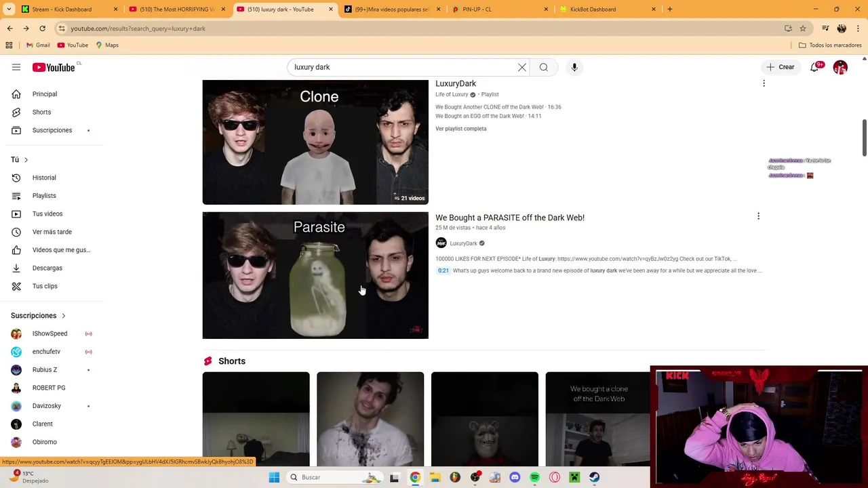Open Spotify from the taskbar

(534, 477)
